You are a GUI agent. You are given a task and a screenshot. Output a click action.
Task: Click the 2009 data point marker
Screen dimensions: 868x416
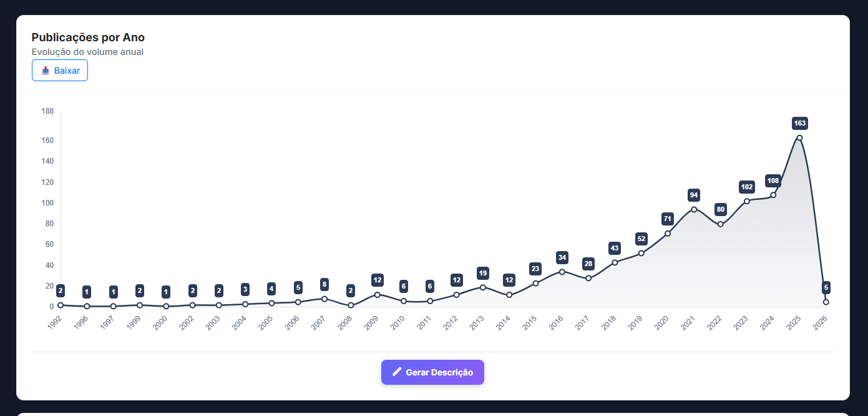[378, 295]
